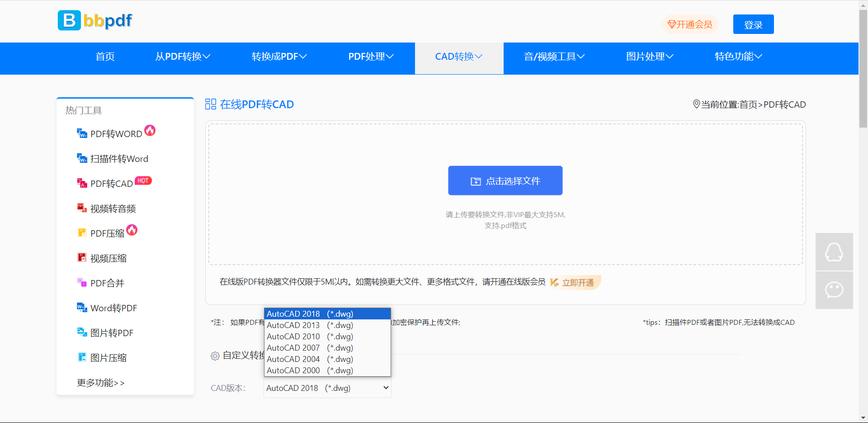Viewport: 868px width, 423px height.
Task: Click the 图片转PDF sidebar icon
Action: 82,333
